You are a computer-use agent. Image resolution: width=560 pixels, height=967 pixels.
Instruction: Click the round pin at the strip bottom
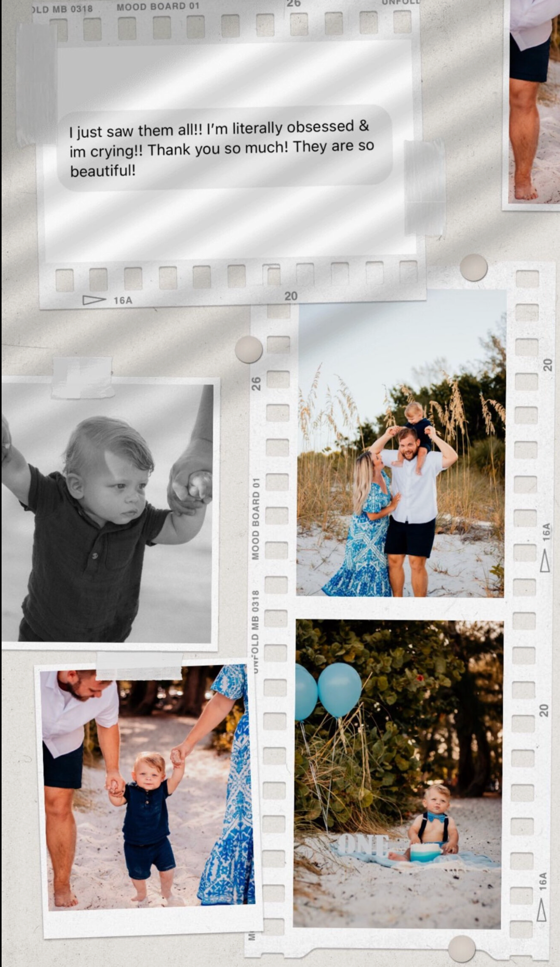pos(461,948)
